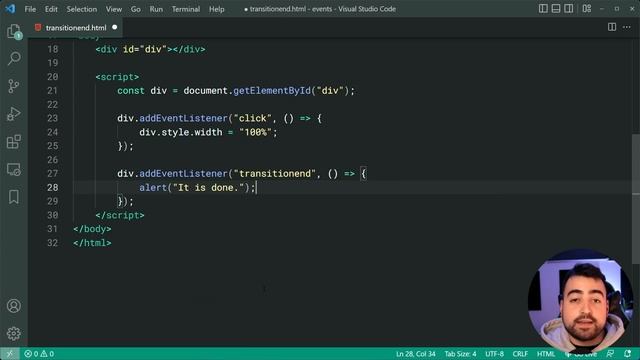Click the Go Live button
Viewport: 640px width, 360px height.
[x=581, y=354]
